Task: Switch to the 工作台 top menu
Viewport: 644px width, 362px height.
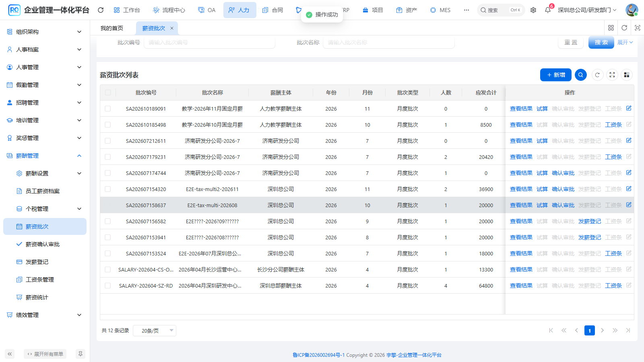Action: coord(127,10)
